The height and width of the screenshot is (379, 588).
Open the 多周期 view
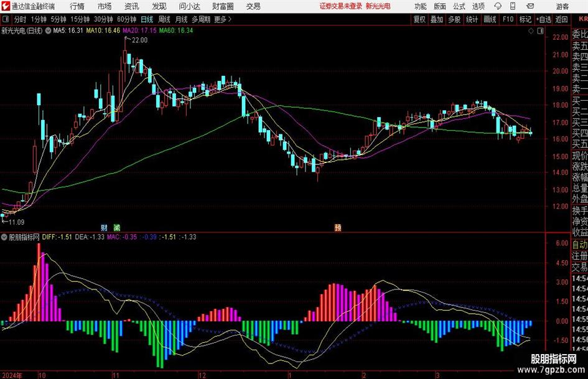click(x=201, y=19)
